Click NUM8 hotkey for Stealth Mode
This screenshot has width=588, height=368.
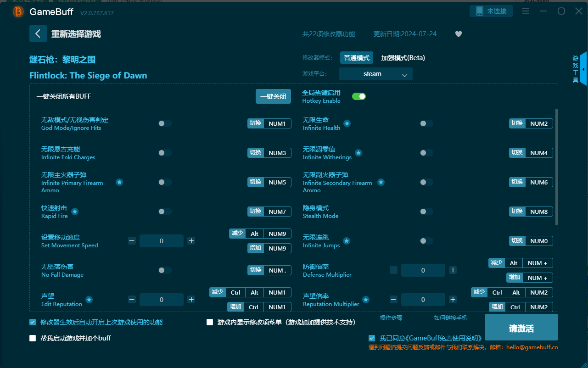pos(539,212)
